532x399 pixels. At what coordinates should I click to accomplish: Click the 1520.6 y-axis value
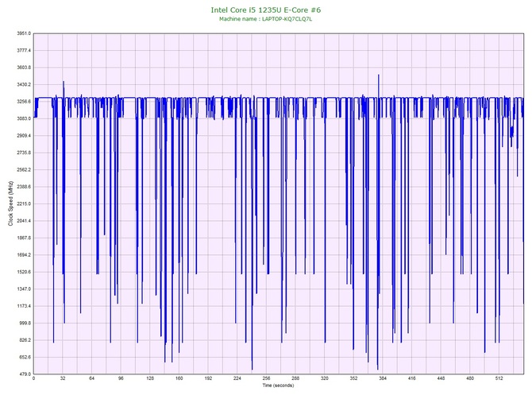[24, 272]
